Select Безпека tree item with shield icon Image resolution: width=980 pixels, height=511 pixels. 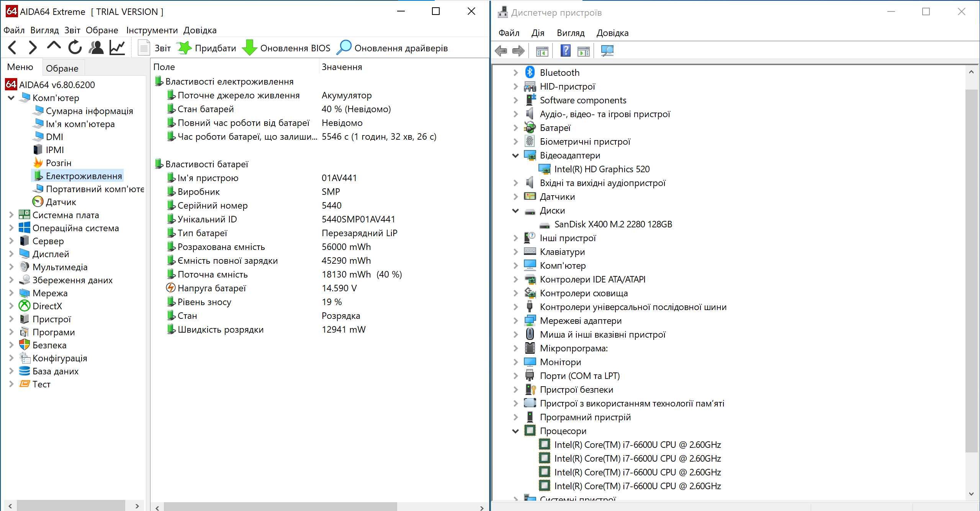[x=43, y=345]
